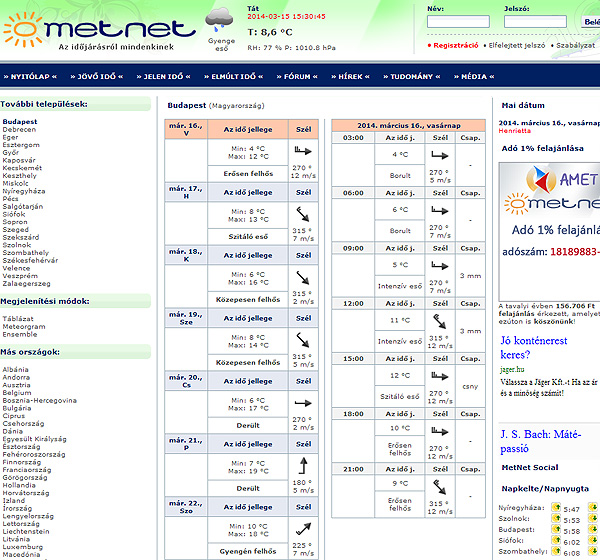
Task: Click the Miskolc city link
Action: point(15,183)
